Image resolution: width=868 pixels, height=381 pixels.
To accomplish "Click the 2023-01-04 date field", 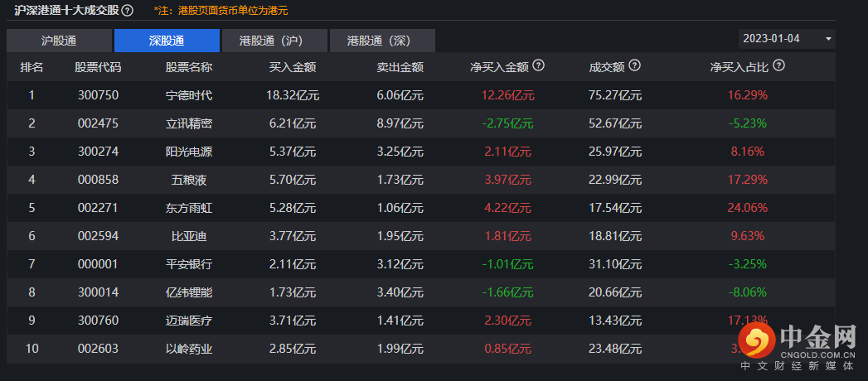I will pyautogui.click(x=772, y=39).
